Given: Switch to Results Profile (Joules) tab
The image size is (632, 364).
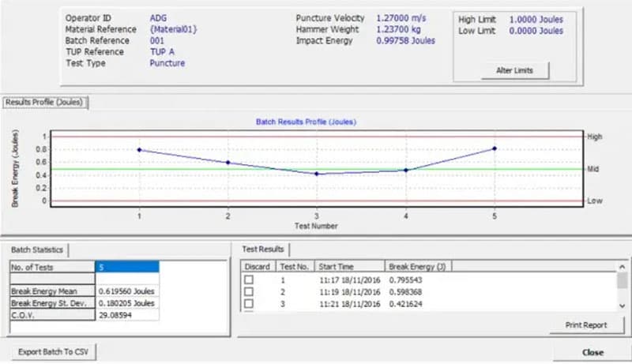Looking at the screenshot, I should 44,103.
